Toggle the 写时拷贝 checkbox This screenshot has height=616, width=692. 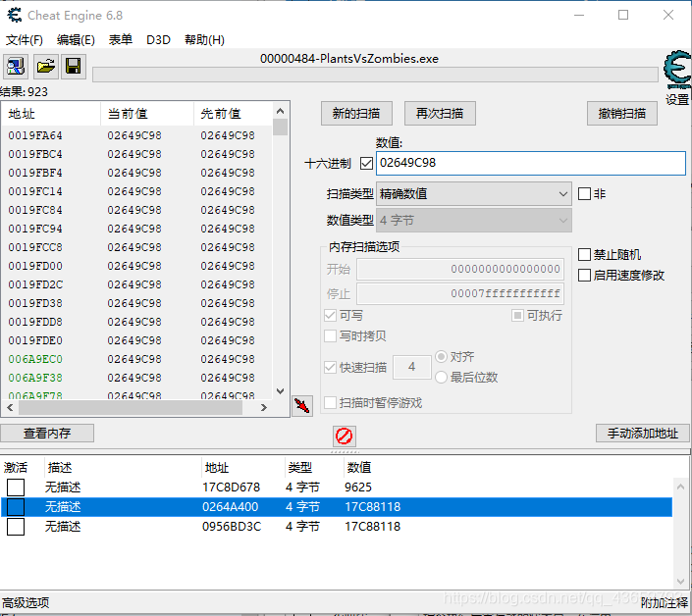[x=330, y=336]
